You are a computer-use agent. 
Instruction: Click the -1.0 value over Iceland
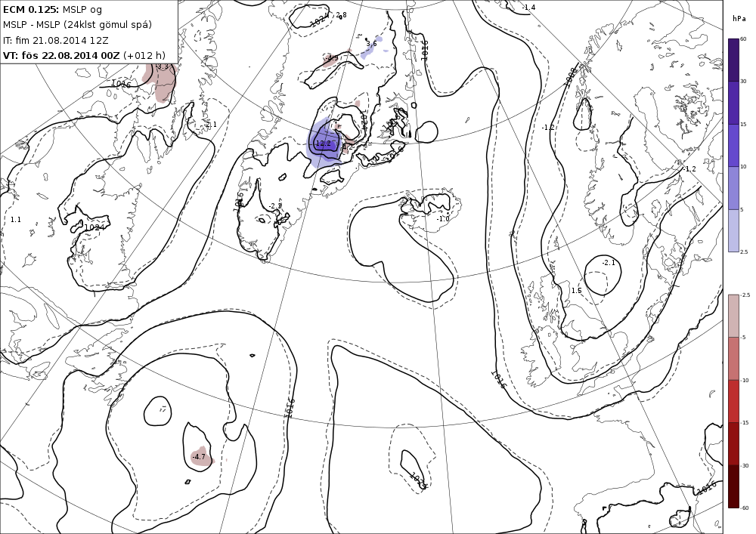coord(443,218)
